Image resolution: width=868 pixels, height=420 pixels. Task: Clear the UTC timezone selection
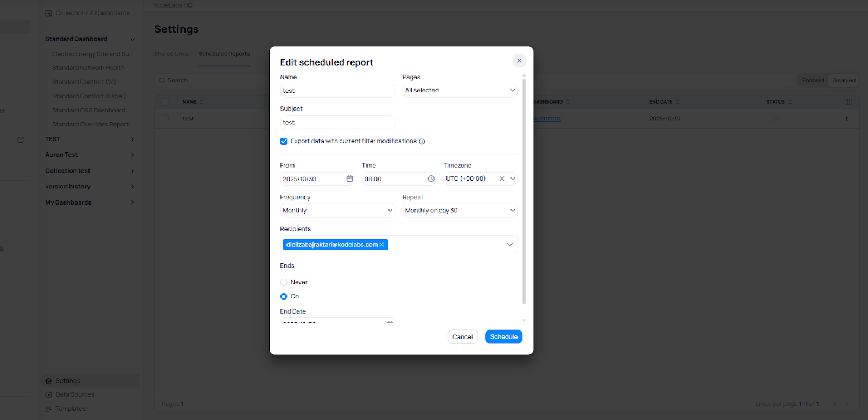click(x=502, y=179)
